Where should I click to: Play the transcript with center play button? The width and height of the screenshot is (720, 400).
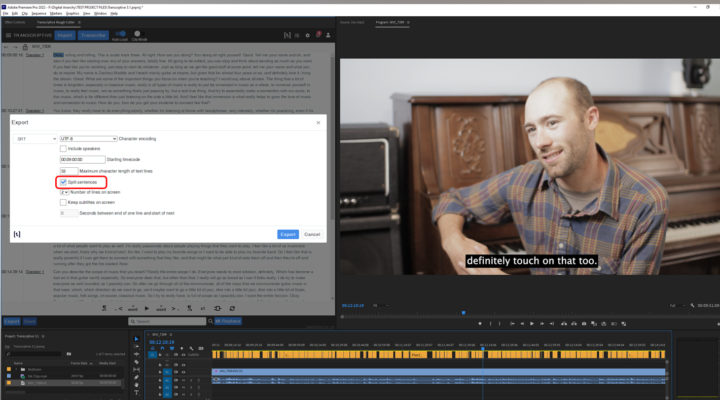pos(146,309)
